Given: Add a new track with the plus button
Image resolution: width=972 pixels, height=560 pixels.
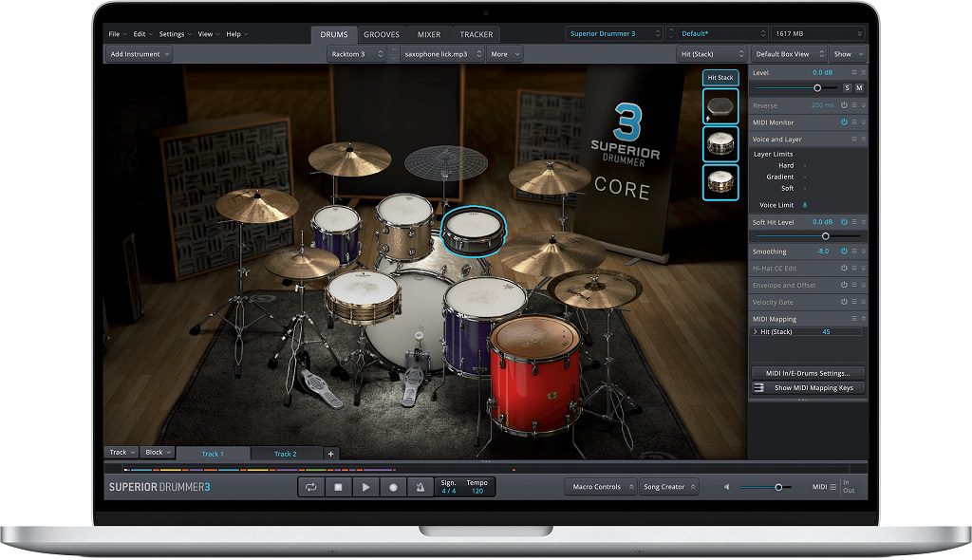Looking at the screenshot, I should pyautogui.click(x=329, y=453).
